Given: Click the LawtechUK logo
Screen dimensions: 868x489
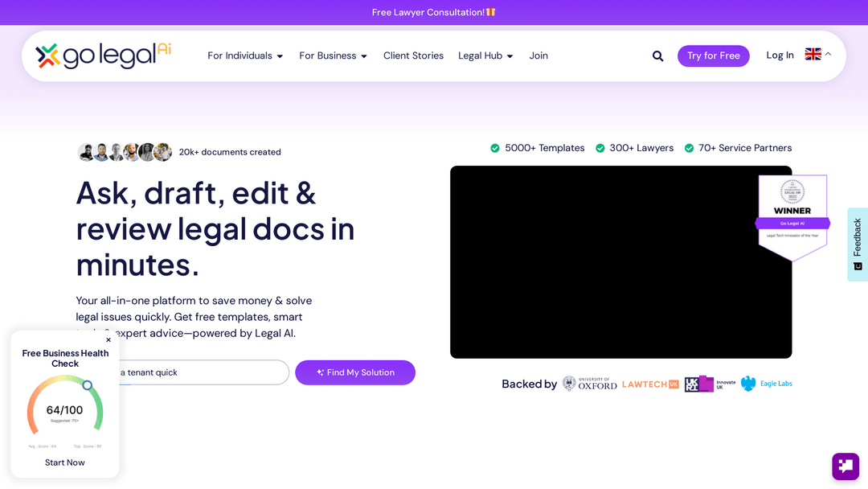Looking at the screenshot, I should tap(650, 384).
